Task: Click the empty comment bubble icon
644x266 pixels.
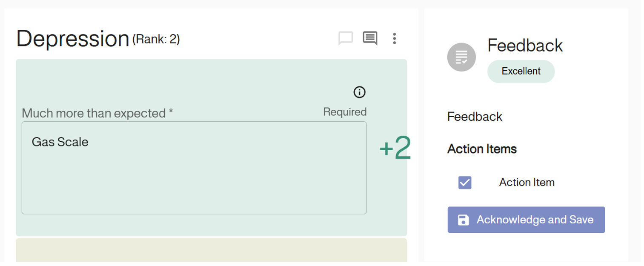Action: pyautogui.click(x=345, y=38)
